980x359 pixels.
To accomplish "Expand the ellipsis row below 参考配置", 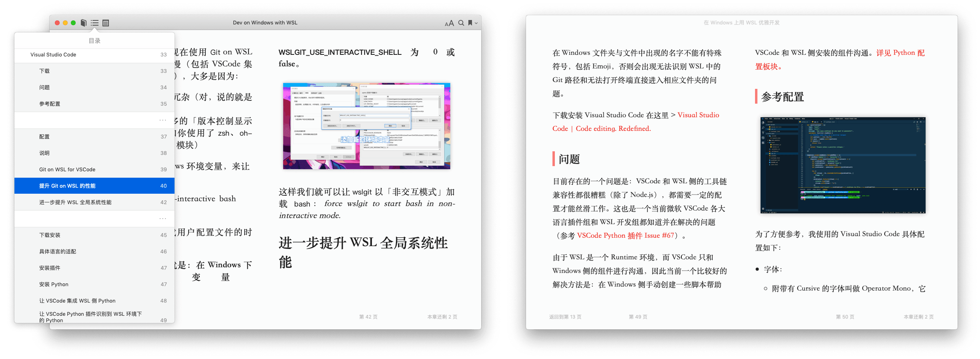I will 94,120.
